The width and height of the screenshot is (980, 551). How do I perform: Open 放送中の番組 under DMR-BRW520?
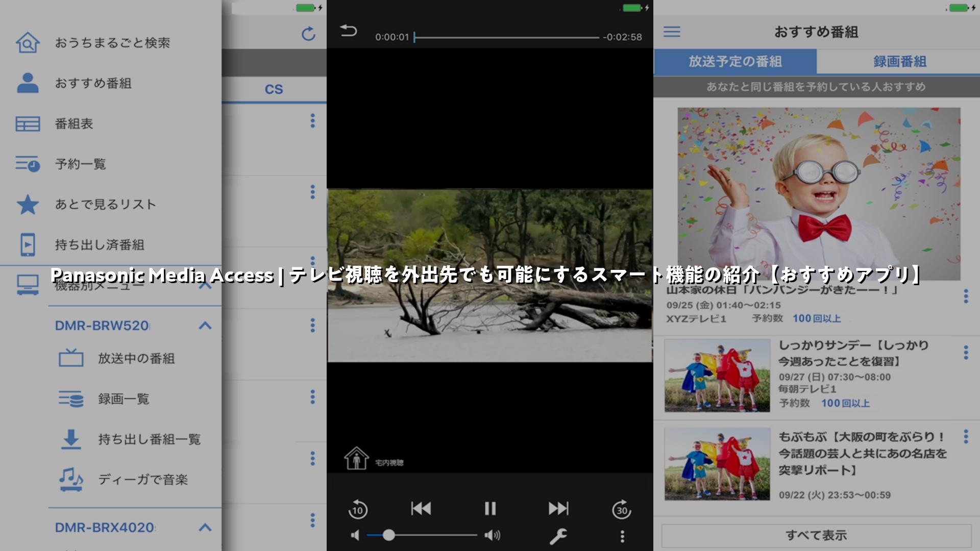click(136, 358)
